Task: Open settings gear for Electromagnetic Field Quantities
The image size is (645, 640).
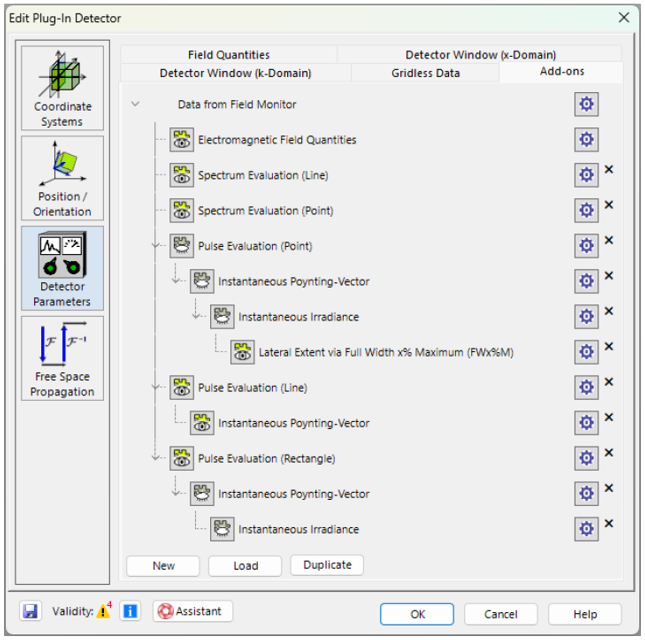Action: click(587, 140)
